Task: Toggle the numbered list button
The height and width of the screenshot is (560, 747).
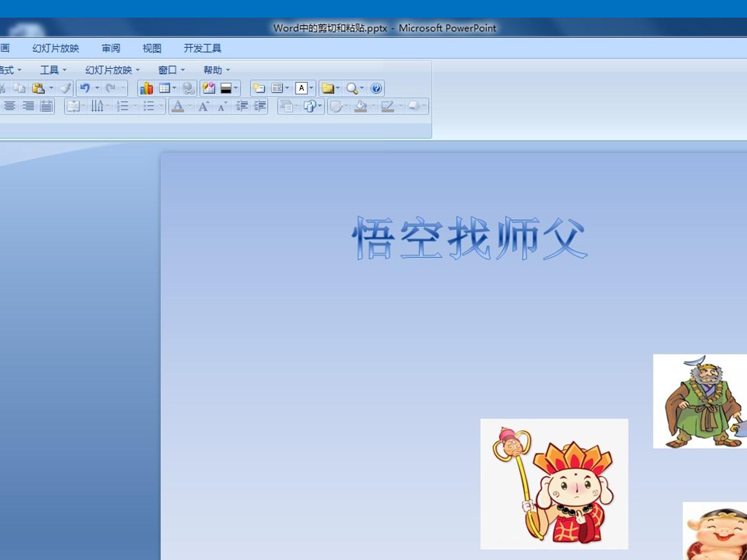Action: [x=122, y=106]
